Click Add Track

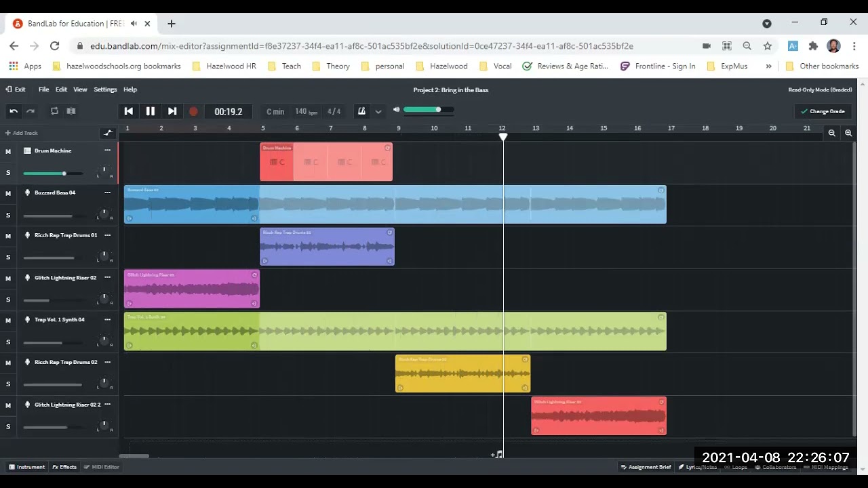pyautogui.click(x=22, y=133)
